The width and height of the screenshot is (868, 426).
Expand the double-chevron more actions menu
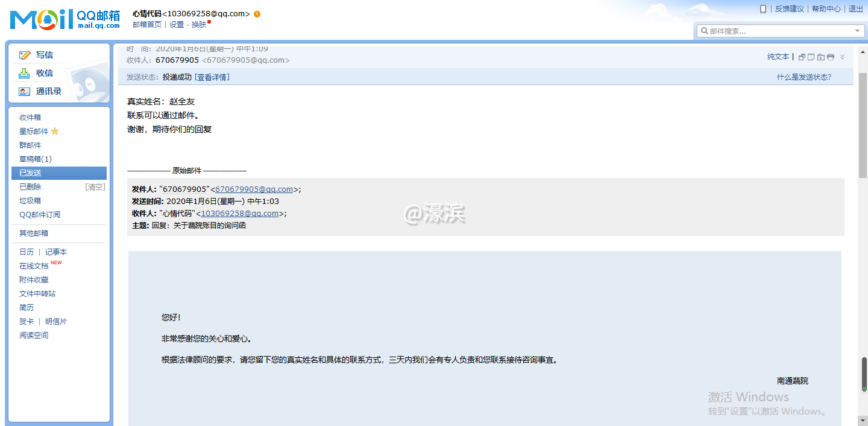842,56
